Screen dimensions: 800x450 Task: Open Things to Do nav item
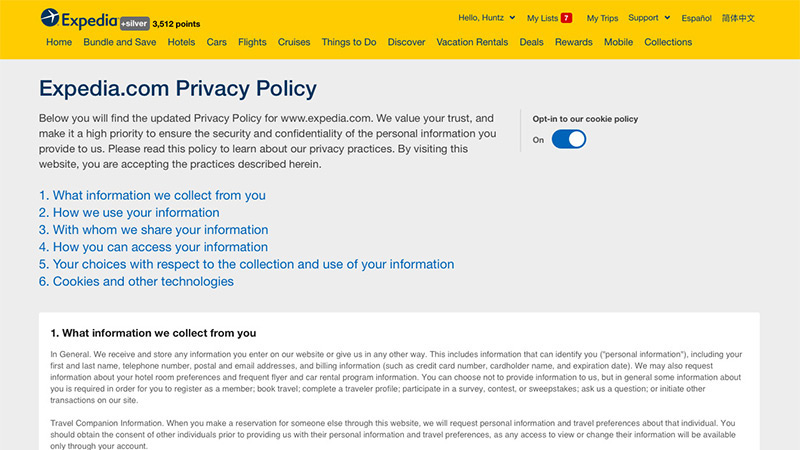(349, 42)
